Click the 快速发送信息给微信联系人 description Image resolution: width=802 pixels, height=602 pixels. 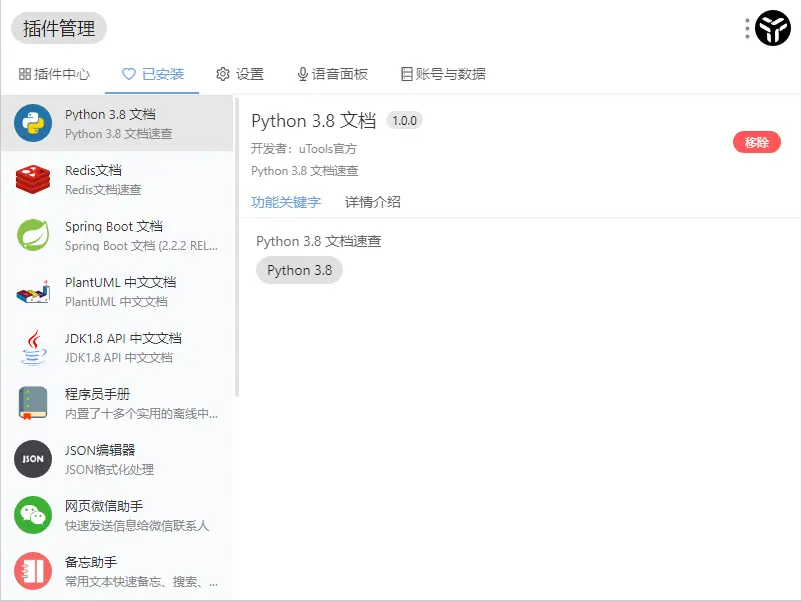tap(137, 525)
